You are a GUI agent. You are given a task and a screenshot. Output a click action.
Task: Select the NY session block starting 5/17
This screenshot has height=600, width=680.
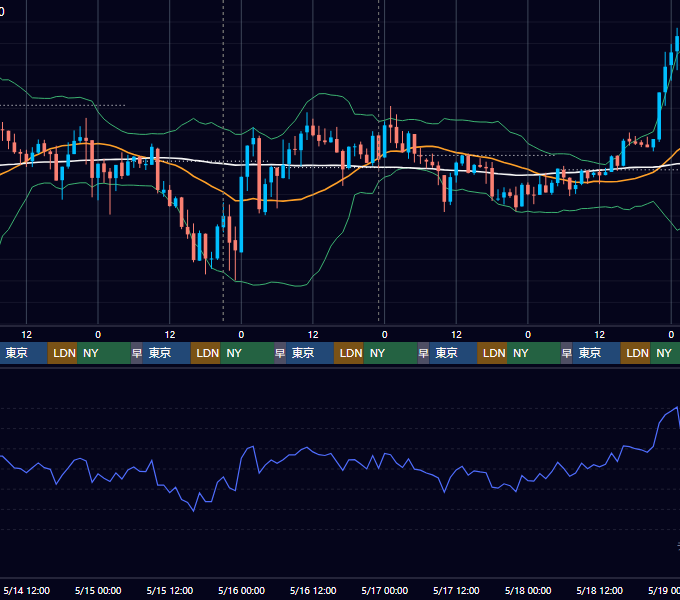point(533,353)
